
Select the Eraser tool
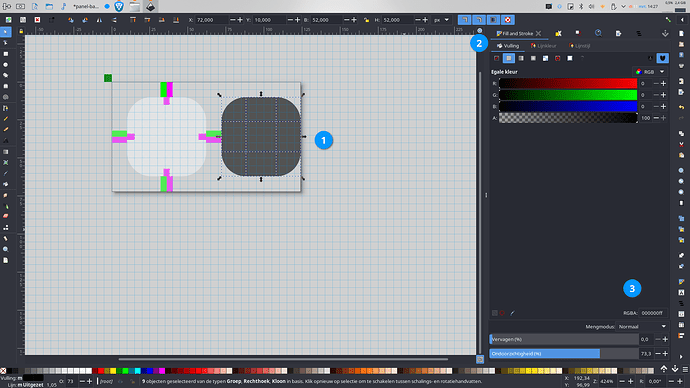(5, 216)
